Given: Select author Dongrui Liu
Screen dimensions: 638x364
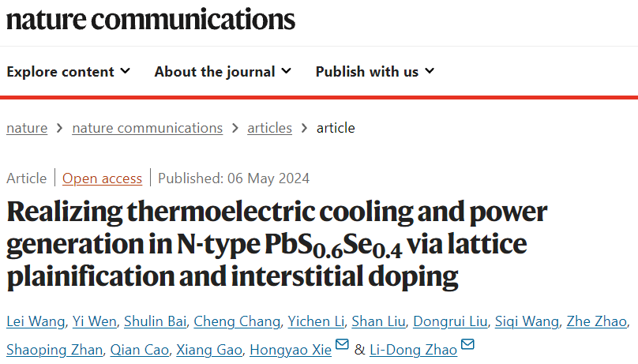Looking at the screenshot, I should 450,321.
